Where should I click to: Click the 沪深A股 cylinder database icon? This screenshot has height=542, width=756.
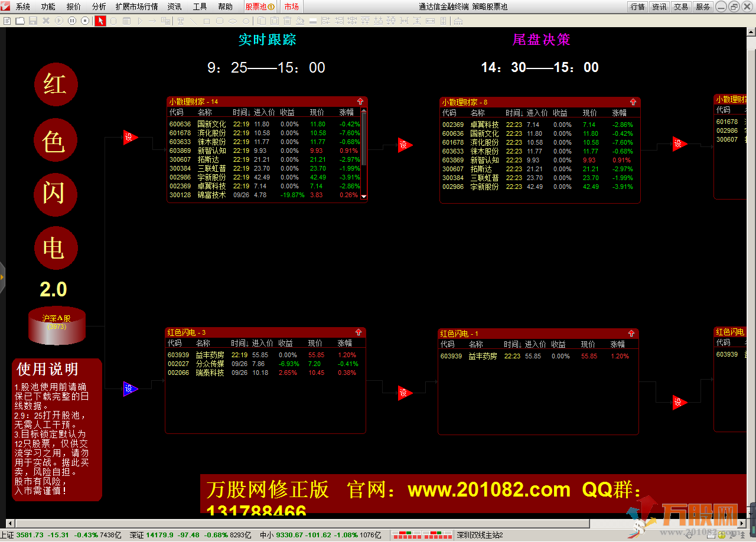point(57,325)
